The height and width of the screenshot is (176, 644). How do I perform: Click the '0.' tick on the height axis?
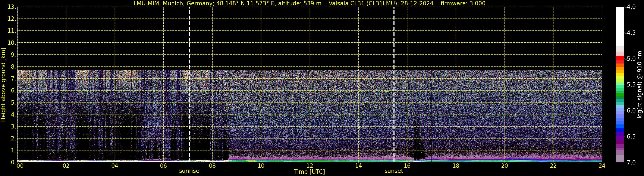[x=13, y=162]
